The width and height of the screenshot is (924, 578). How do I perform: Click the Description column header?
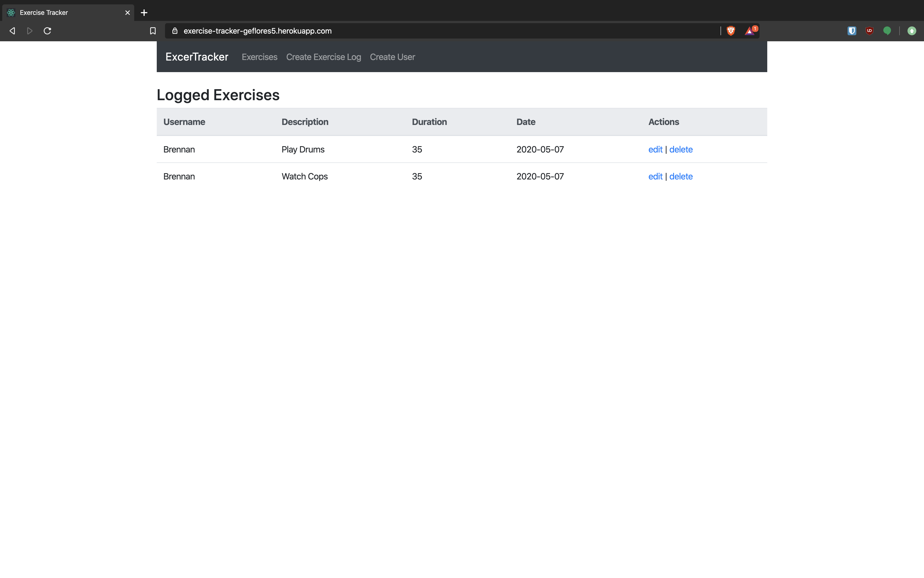pos(305,122)
